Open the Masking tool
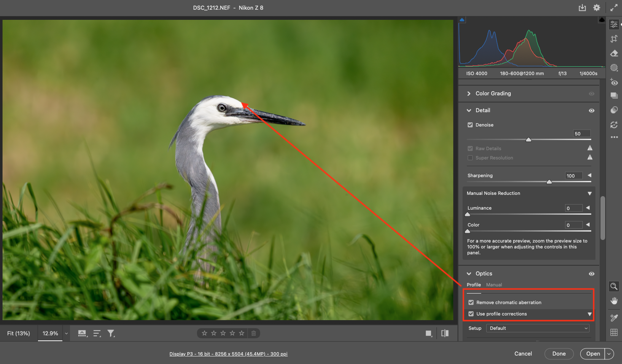Viewport: 622px width, 364px height. [614, 67]
